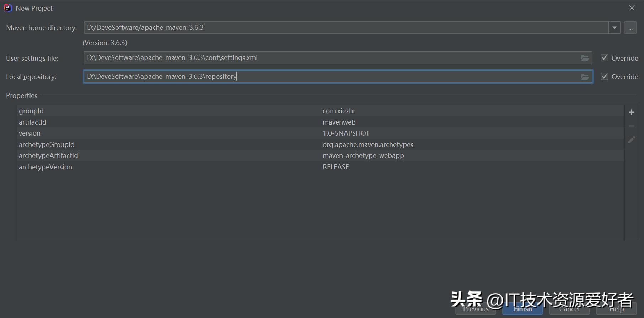Click the Maven home directory field
This screenshot has width=644, height=318.
[x=346, y=28]
